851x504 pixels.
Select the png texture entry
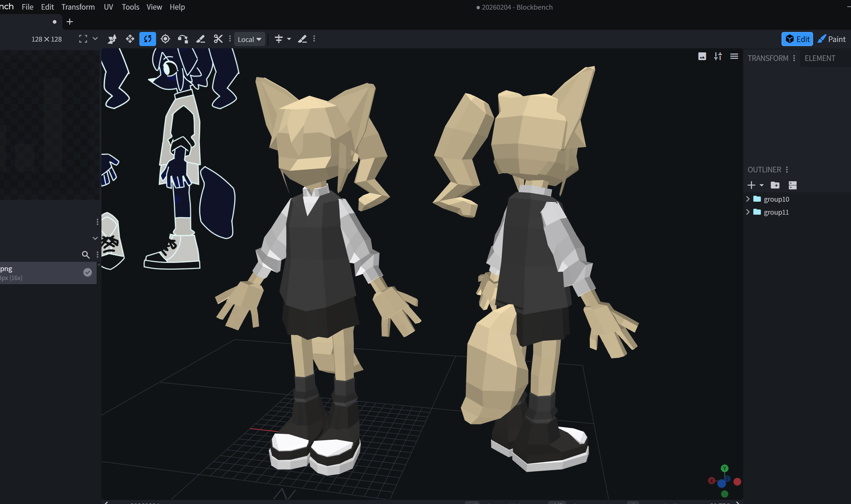[x=48, y=273]
